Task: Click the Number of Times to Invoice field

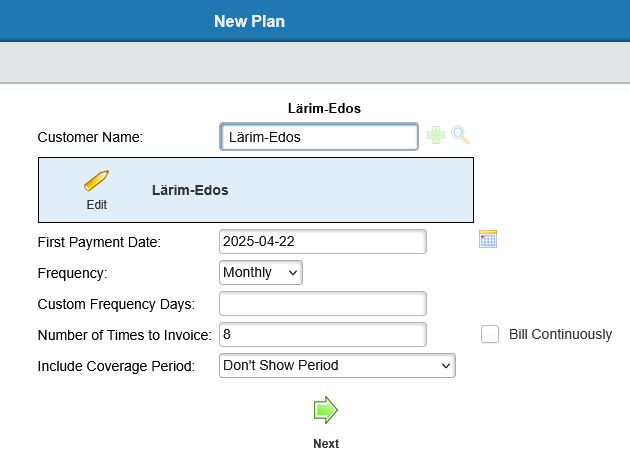Action: (x=323, y=335)
